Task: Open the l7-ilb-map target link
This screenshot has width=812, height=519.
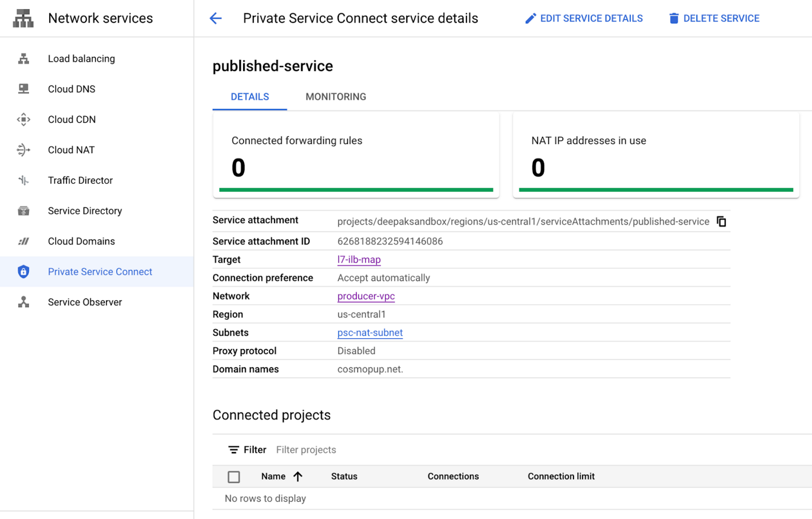Action: tap(359, 259)
